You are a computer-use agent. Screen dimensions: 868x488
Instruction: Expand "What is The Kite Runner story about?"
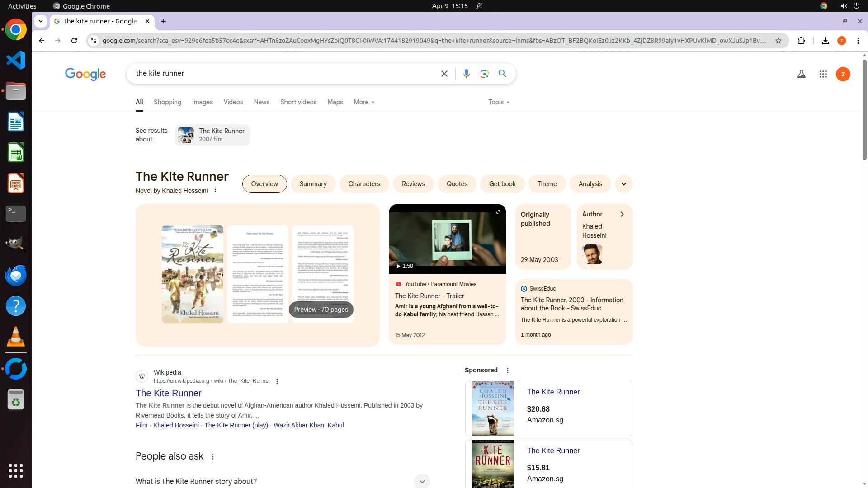[x=421, y=481]
